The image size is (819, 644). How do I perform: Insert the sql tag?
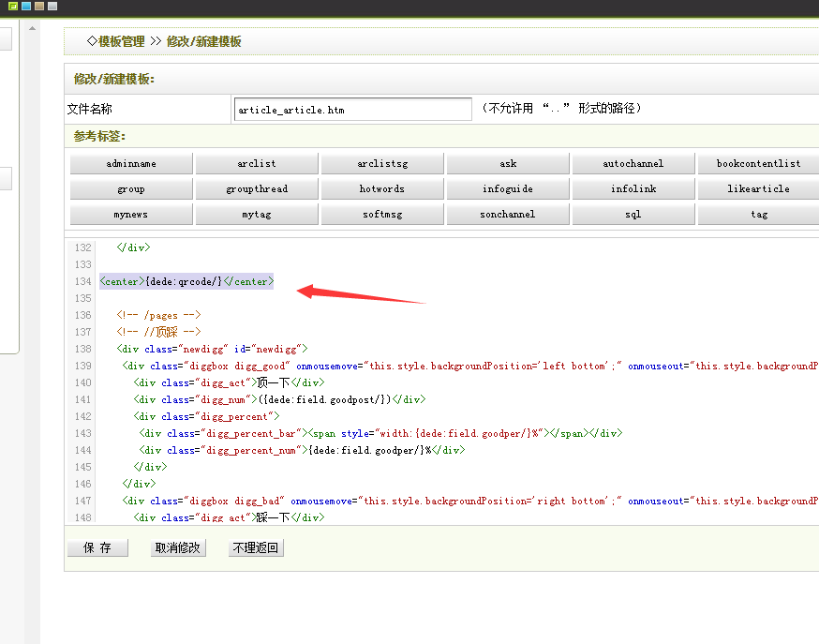(x=633, y=214)
